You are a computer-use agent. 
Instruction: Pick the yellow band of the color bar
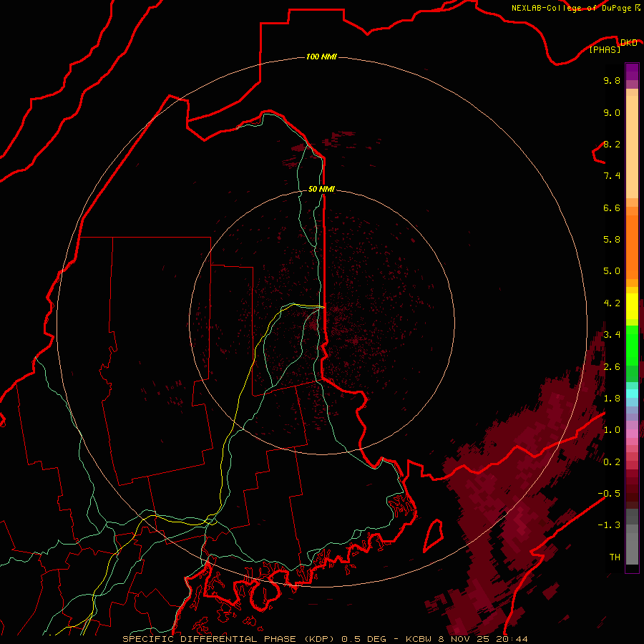tap(632, 306)
